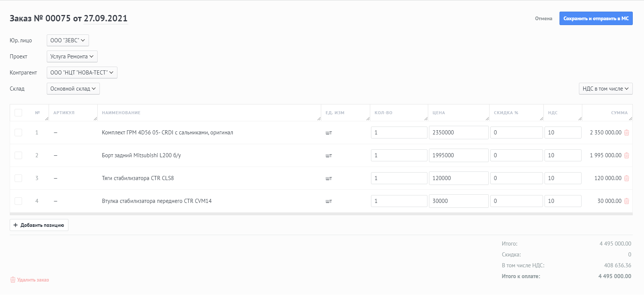This screenshot has height=295, width=644.
Task: Click НДС field in Тяги стабилизатора row
Action: (x=563, y=178)
